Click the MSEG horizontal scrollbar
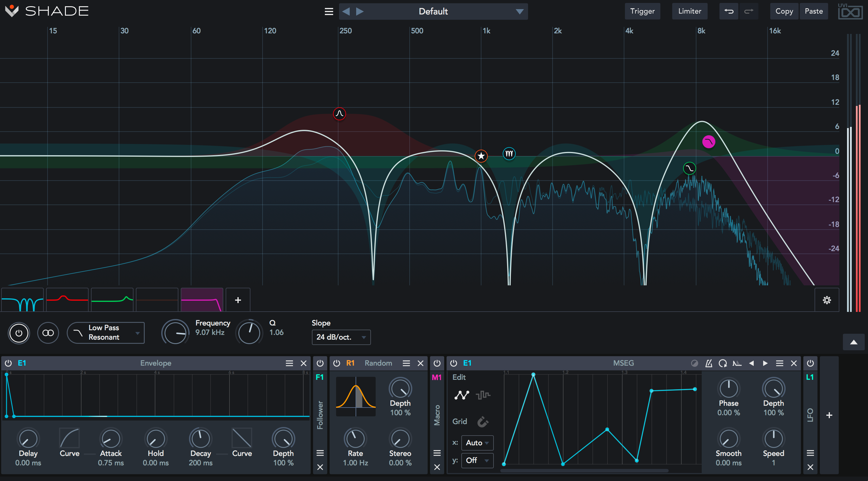Viewport: 868px width, 481px height. tap(584, 471)
